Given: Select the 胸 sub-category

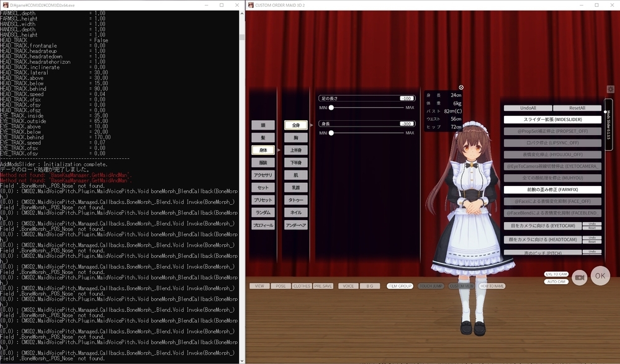Looking at the screenshot, I should click(x=296, y=138).
